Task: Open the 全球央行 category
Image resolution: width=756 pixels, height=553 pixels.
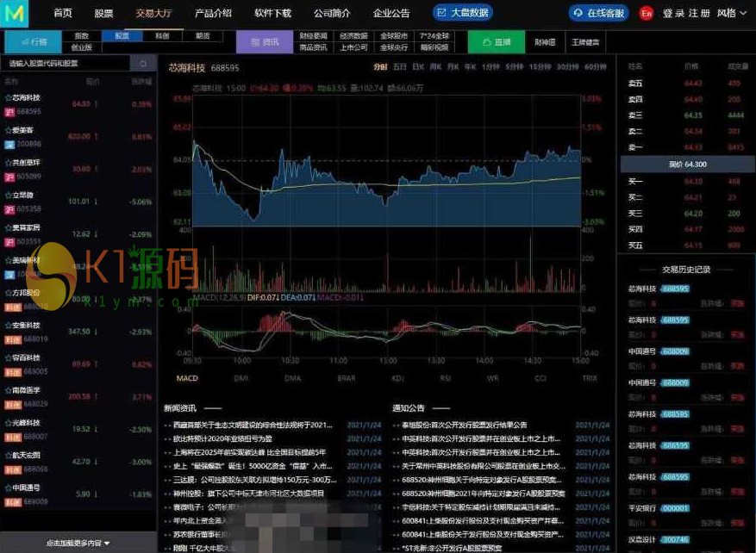Action: (394, 47)
